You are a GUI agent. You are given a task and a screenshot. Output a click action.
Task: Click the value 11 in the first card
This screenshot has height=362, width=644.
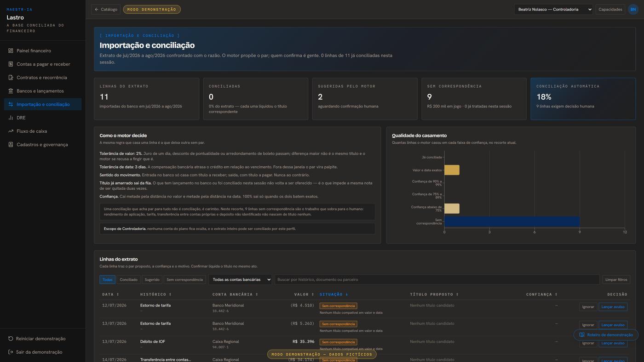pos(104,97)
